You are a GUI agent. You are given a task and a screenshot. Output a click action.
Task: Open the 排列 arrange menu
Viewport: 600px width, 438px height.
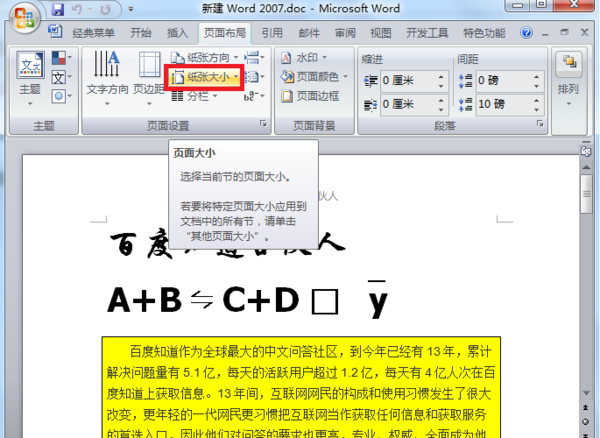point(569,79)
